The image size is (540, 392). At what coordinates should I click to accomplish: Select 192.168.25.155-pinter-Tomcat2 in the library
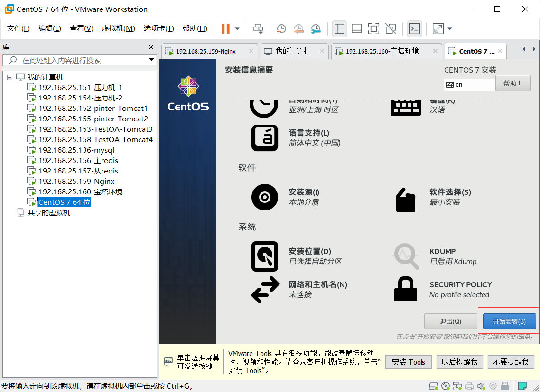[x=93, y=119]
